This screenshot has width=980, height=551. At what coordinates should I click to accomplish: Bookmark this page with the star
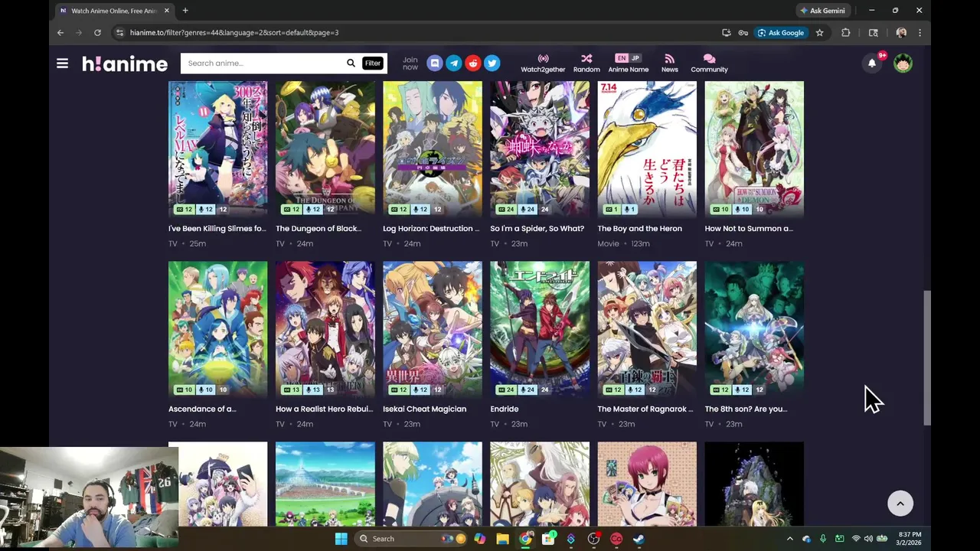819,33
